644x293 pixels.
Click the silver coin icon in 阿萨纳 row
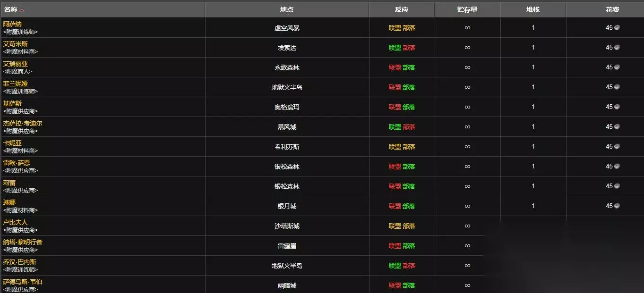[617, 28]
